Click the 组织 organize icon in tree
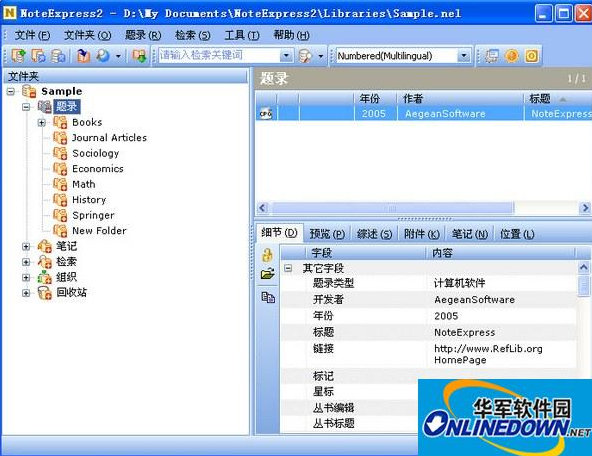Viewport: 592px width, 456px height. 45,277
